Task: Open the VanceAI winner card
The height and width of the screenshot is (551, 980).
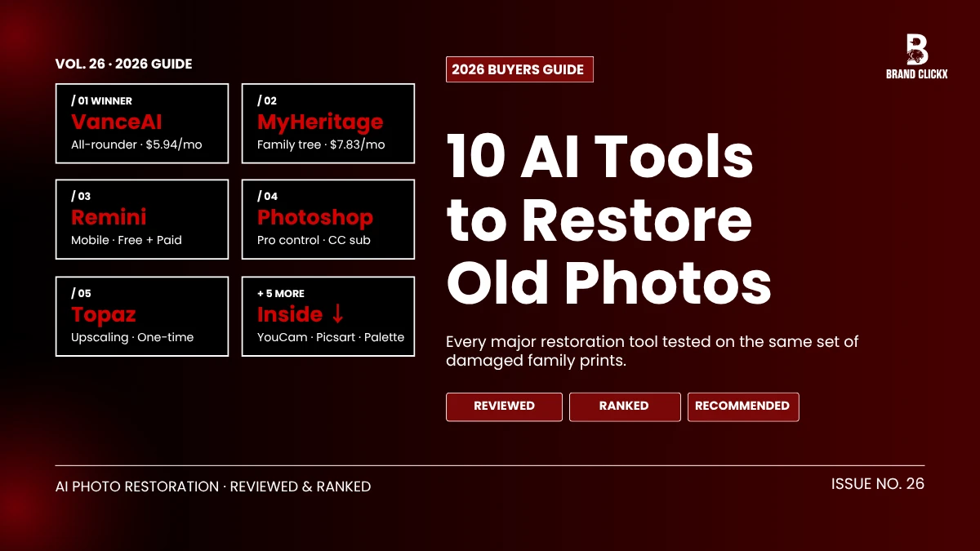Action: [142, 124]
